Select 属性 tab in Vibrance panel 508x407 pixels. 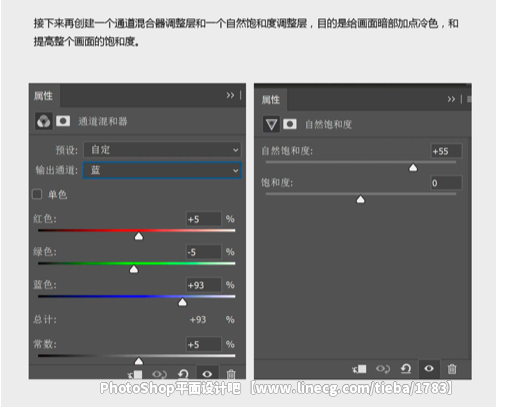pos(271,99)
